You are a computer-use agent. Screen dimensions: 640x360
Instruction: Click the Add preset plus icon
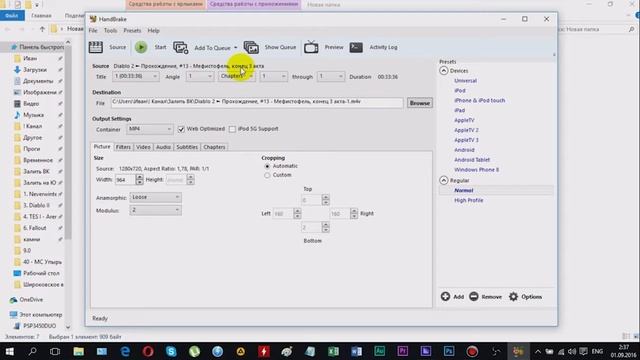(x=445, y=297)
